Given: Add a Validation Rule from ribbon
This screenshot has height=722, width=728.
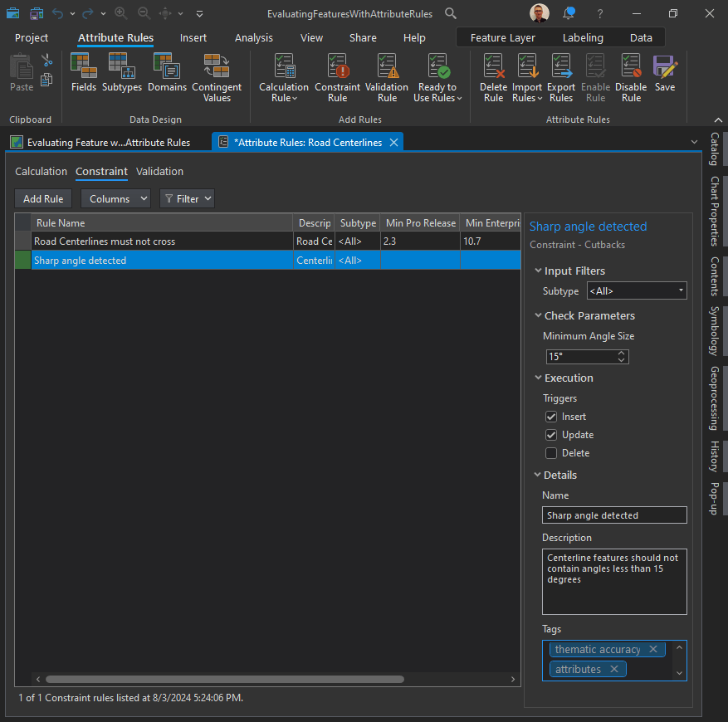Looking at the screenshot, I should click(387, 77).
